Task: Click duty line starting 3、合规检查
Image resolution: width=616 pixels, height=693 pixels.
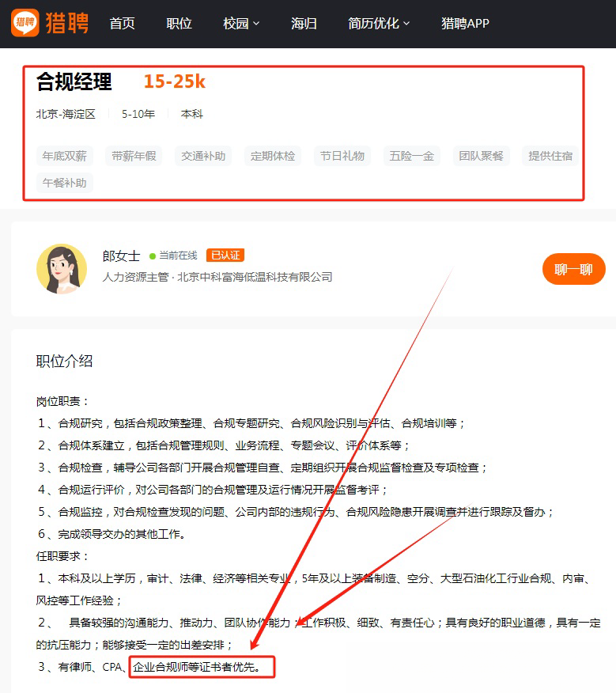Action: [262, 468]
